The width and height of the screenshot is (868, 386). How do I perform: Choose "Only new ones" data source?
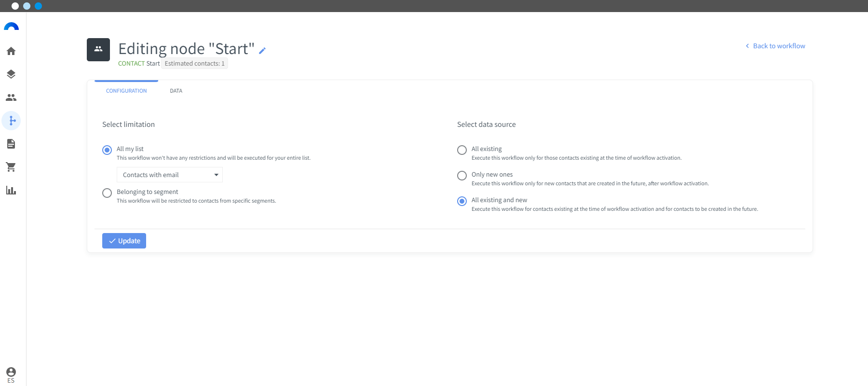click(462, 176)
